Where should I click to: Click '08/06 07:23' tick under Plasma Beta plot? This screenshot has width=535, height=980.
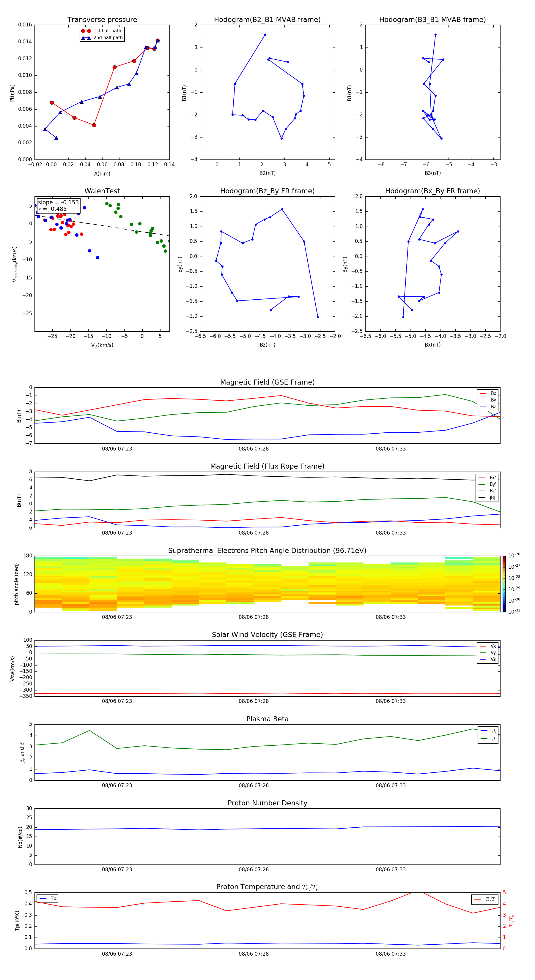click(x=117, y=785)
